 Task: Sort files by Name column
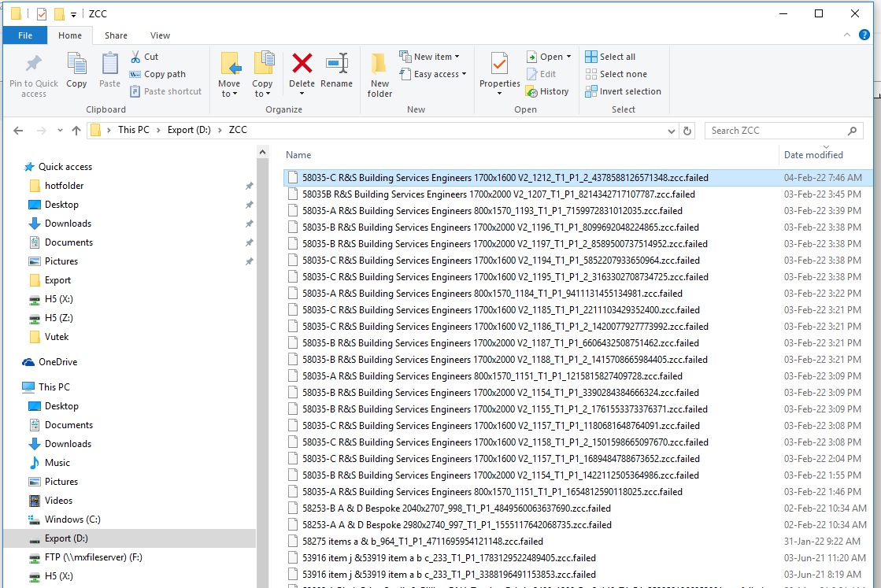[298, 155]
